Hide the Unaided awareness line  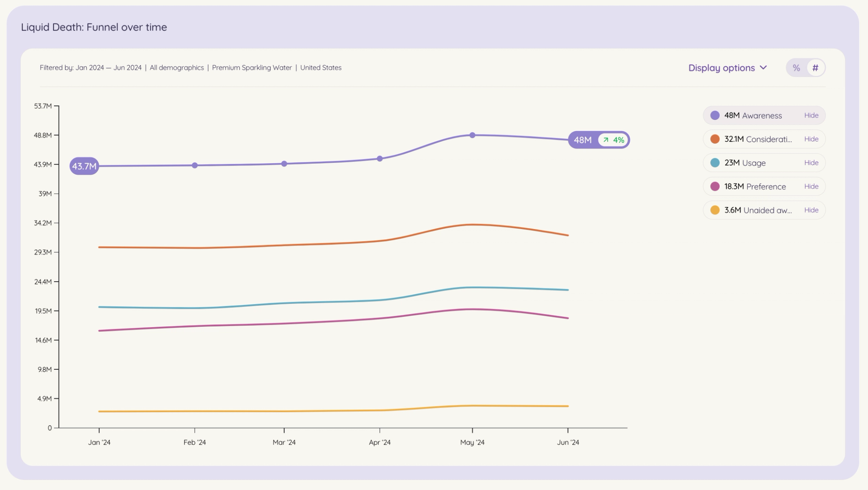point(811,210)
